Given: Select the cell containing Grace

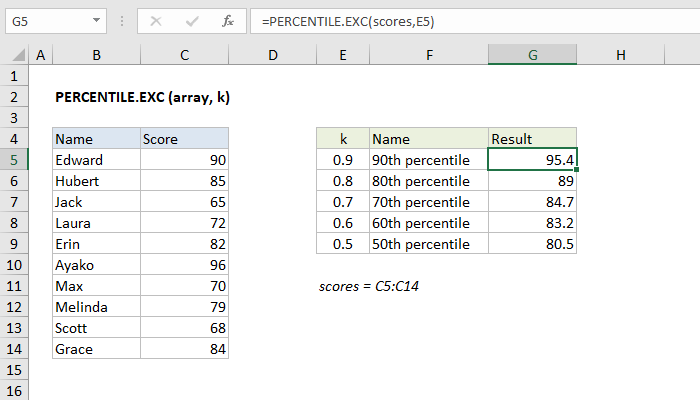Looking at the screenshot, I should click(x=96, y=349).
